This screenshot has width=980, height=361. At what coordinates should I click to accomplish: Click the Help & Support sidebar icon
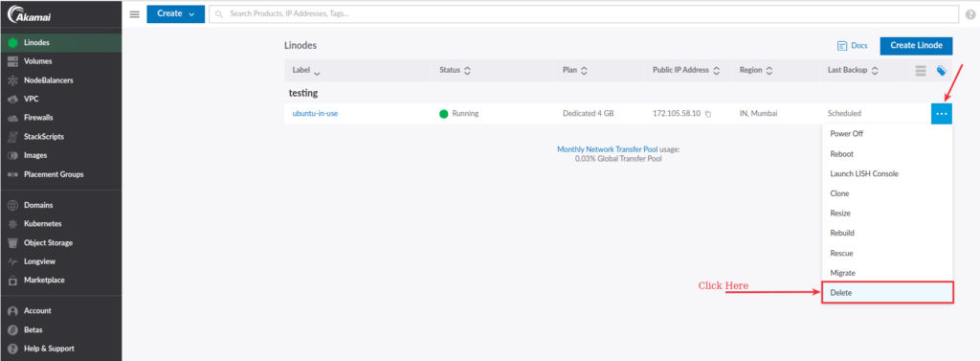[12, 349]
